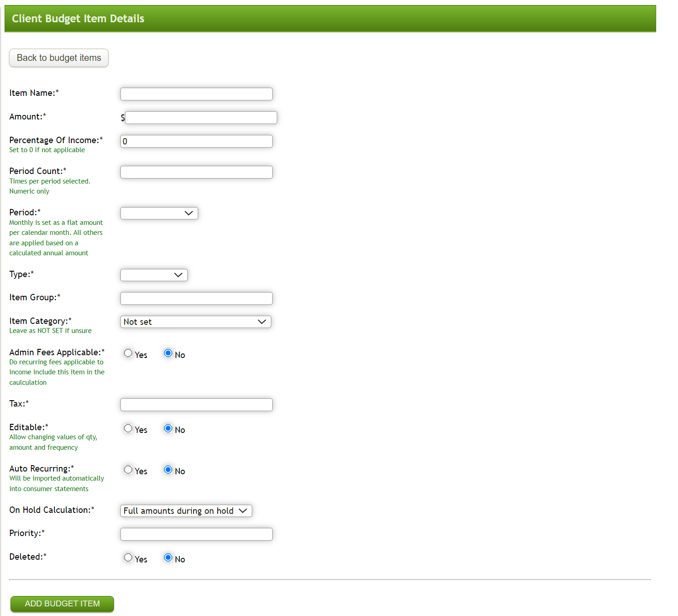Open the On Hold Calculation dropdown

point(185,511)
